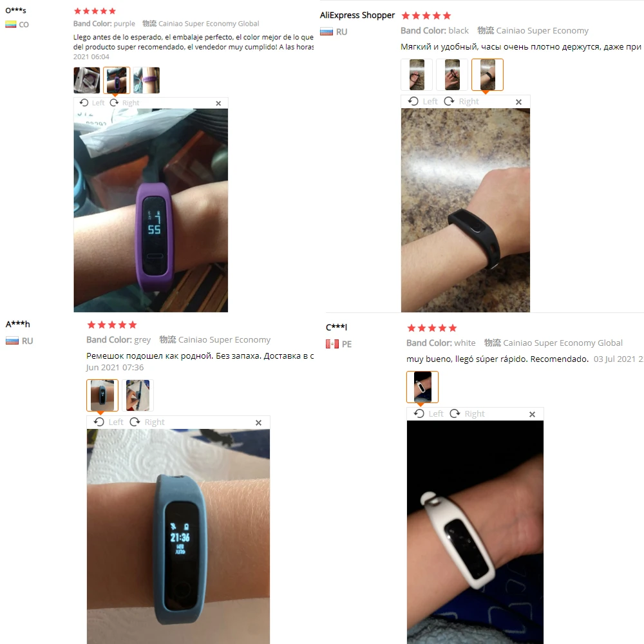Viewport: 644px width, 644px height.
Task: Rotate purple band photo left
Action: 92,102
